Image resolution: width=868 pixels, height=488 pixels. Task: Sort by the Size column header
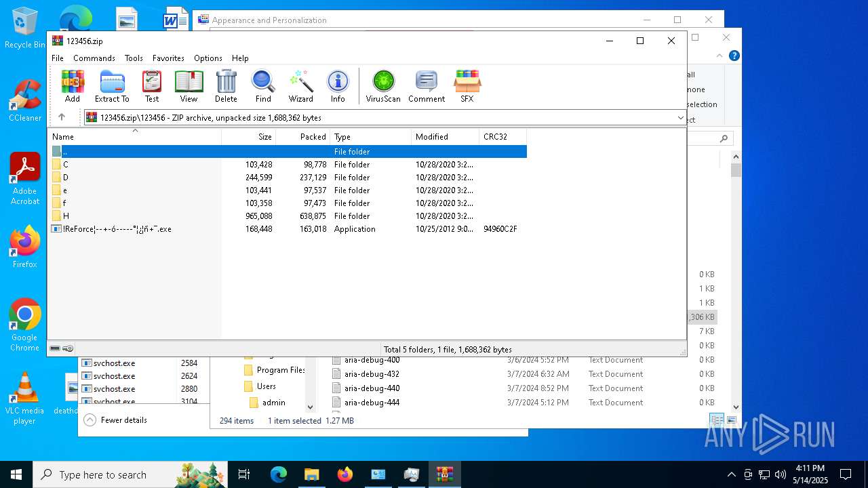click(x=248, y=137)
